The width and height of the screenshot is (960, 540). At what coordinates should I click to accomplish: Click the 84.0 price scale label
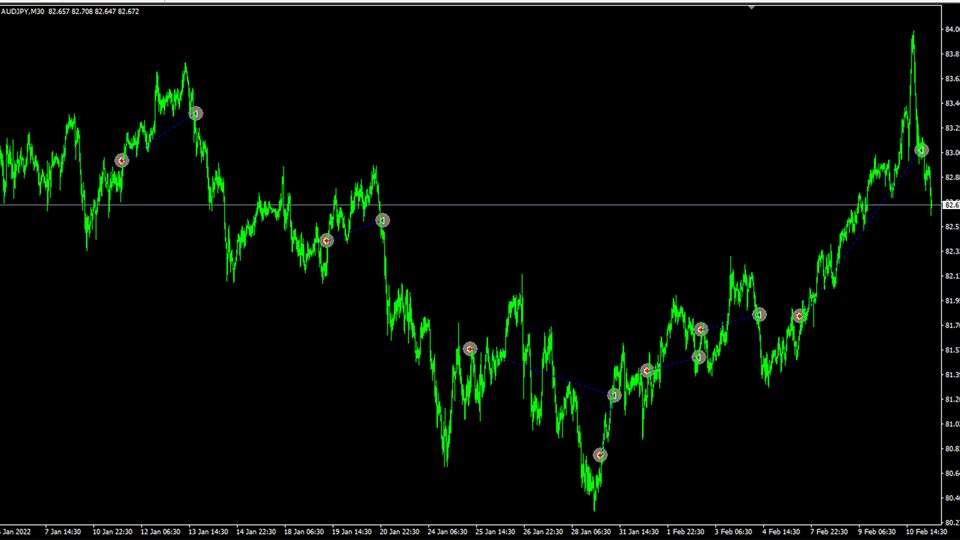952,29
